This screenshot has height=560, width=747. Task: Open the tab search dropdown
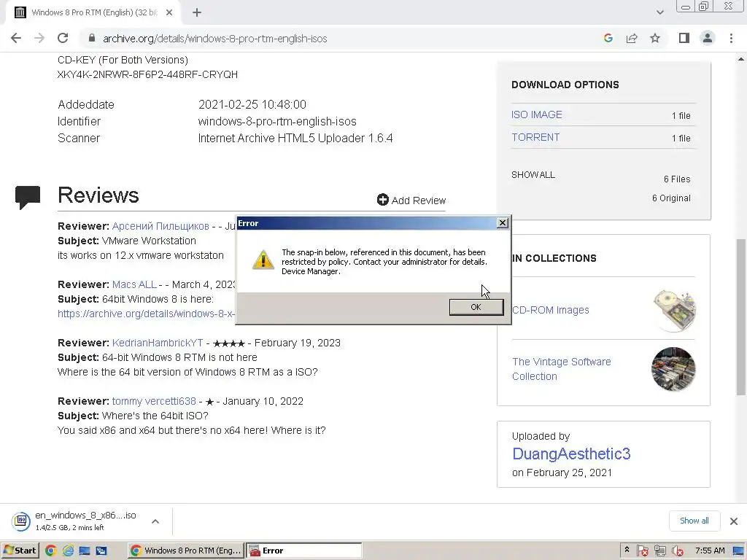pyautogui.click(x=659, y=13)
